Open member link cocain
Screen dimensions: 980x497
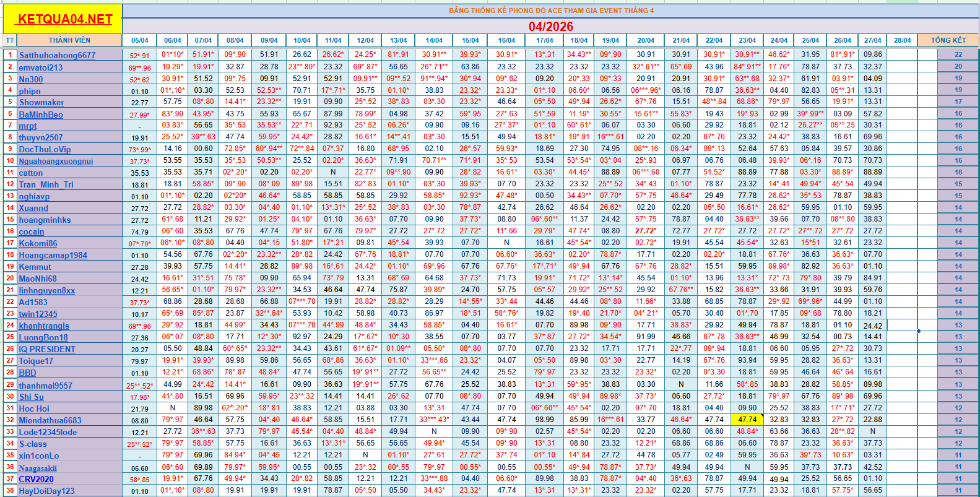coord(31,231)
